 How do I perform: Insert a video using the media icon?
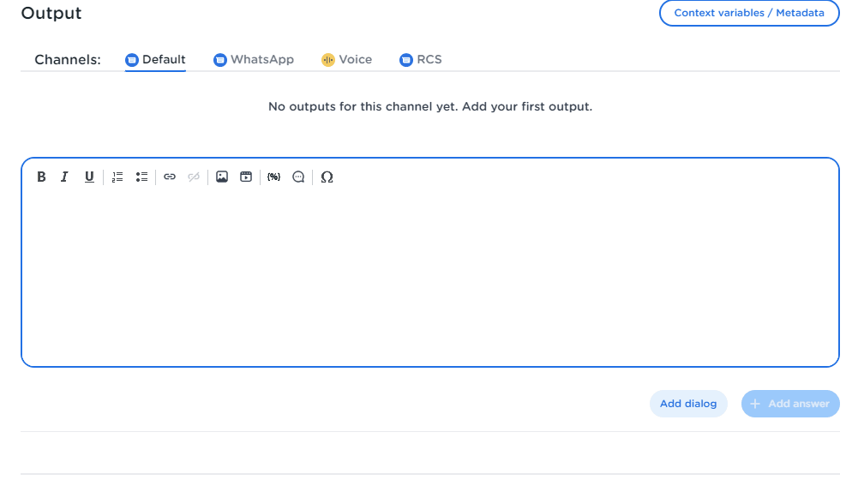point(246,177)
